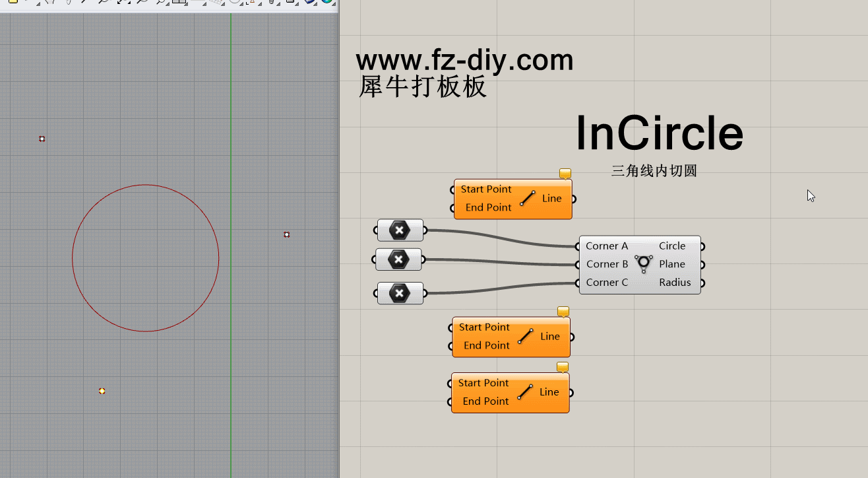868x478 pixels.
Task: Click Start Point input on the middle Line component
Action: 484,327
